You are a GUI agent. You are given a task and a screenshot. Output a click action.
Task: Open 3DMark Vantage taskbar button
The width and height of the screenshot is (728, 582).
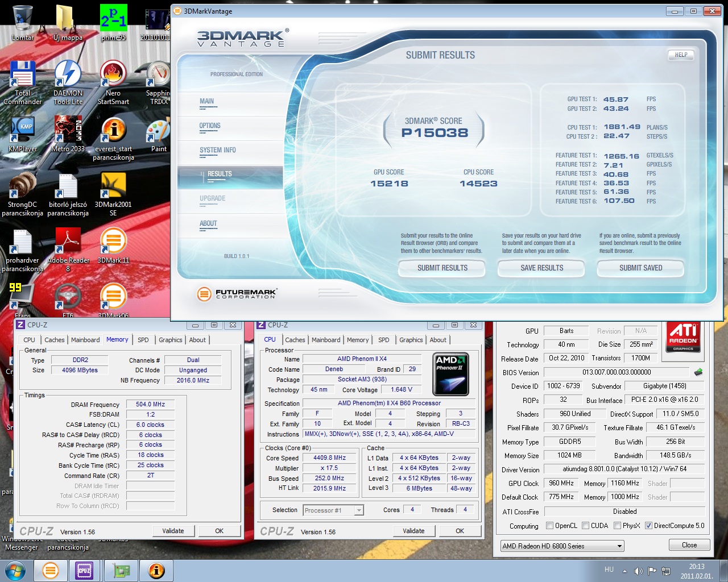click(x=51, y=570)
